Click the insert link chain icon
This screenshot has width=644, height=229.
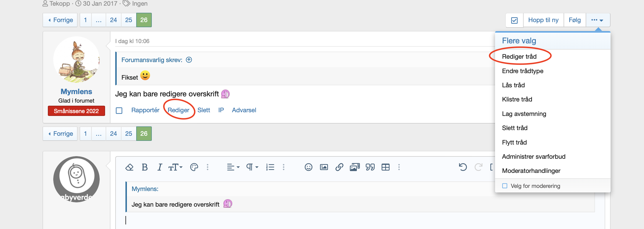point(339,167)
